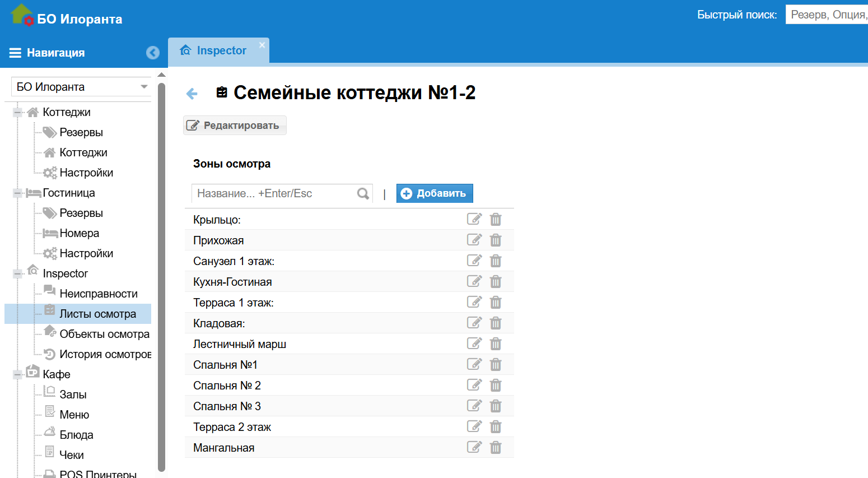Delete the zone Прихожая using trash icon
This screenshot has height=478, width=868.
pos(496,240)
